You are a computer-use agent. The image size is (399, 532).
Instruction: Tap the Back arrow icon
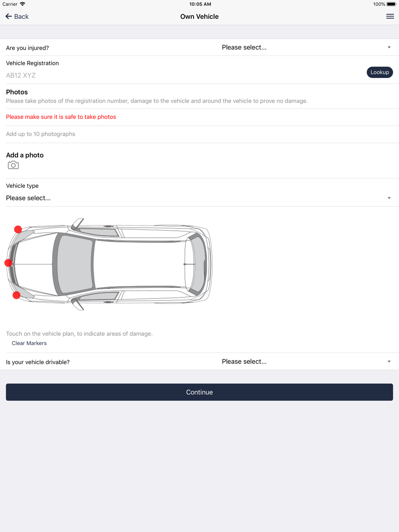point(8,16)
